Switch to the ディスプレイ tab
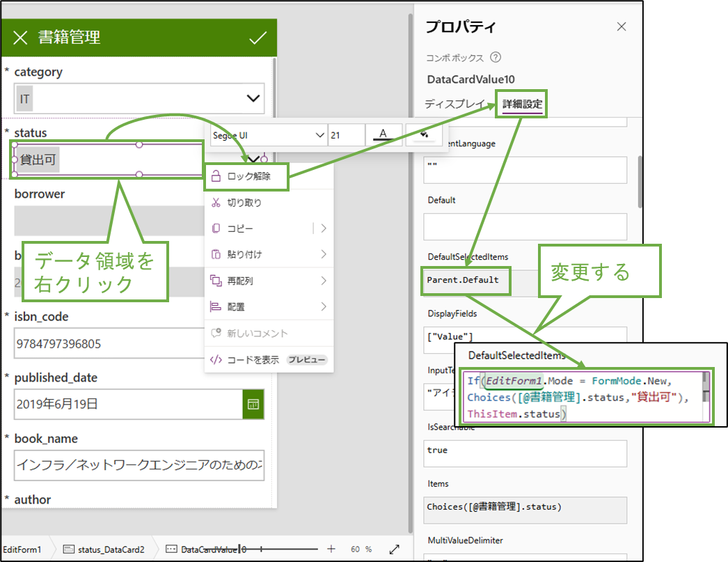This screenshot has width=728, height=562. (455, 104)
